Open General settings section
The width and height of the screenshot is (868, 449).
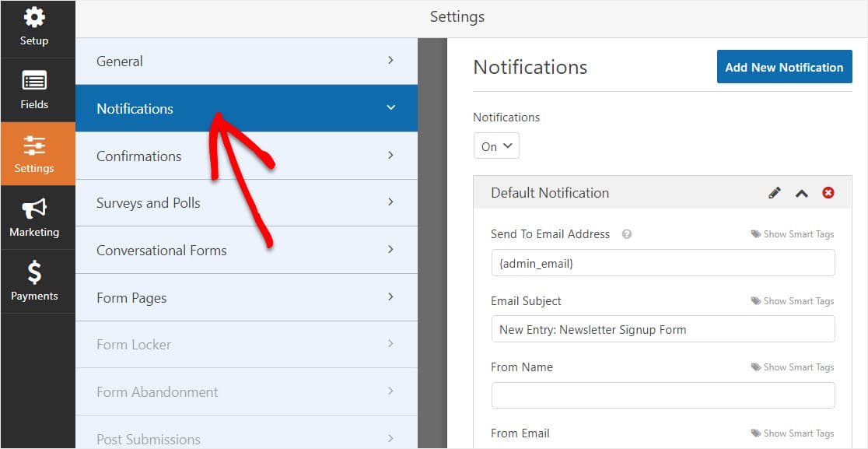tap(247, 61)
